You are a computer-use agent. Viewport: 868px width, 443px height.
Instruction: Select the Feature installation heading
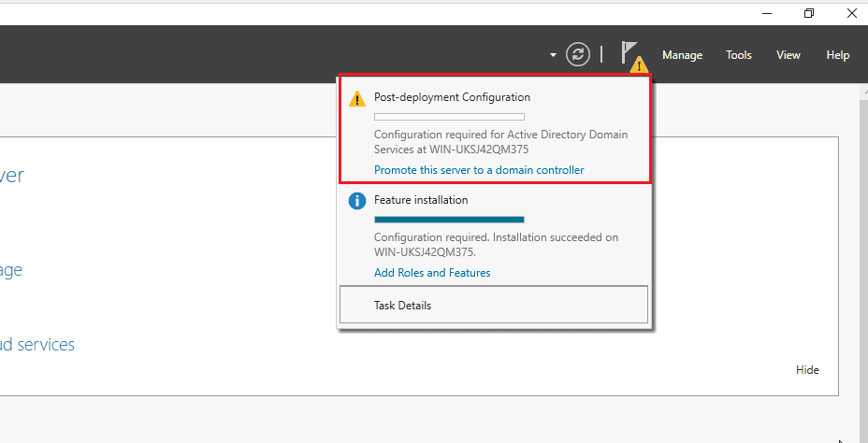pyautogui.click(x=421, y=200)
